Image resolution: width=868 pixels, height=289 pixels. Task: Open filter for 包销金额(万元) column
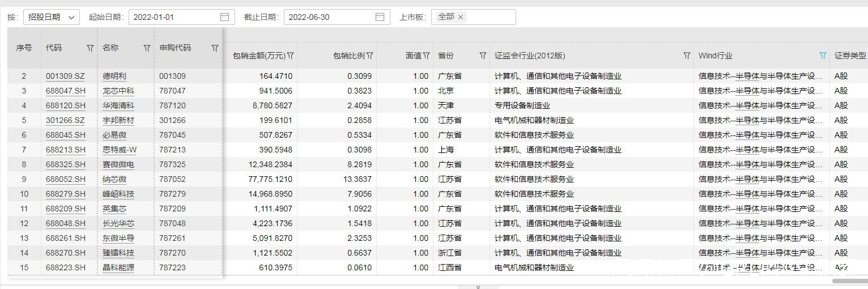pos(291,56)
